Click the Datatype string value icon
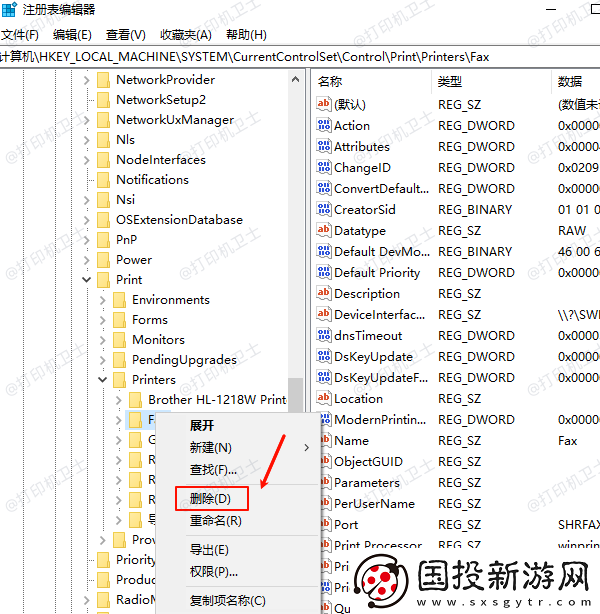The width and height of the screenshot is (600, 614). point(324,230)
